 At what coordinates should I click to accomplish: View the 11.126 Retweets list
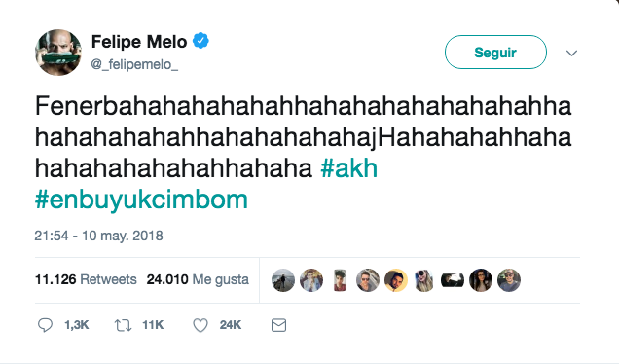point(86,279)
